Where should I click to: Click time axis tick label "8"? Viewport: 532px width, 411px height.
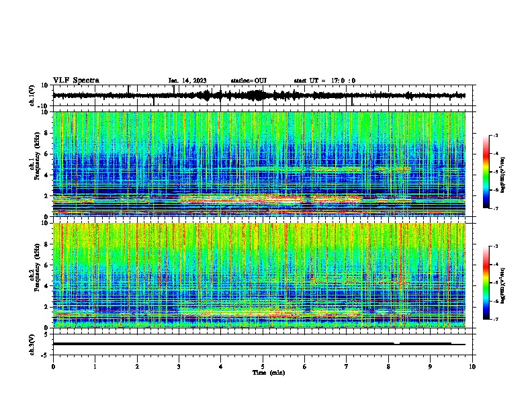(x=388, y=367)
